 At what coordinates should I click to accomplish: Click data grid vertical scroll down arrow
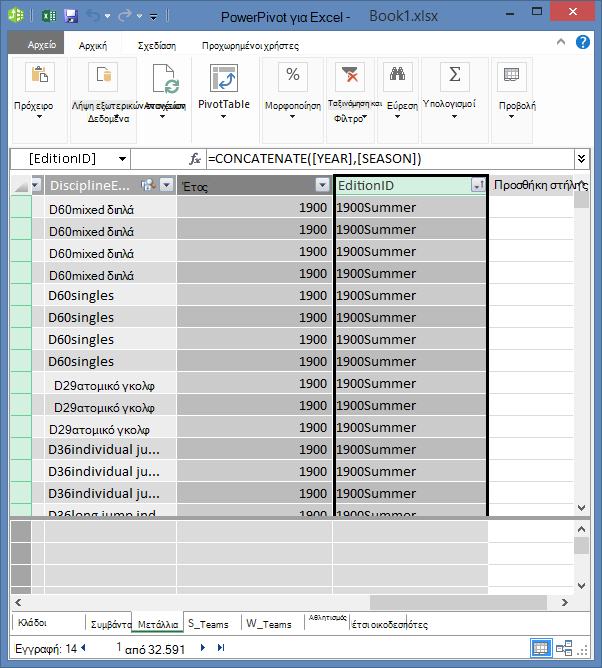[582, 508]
